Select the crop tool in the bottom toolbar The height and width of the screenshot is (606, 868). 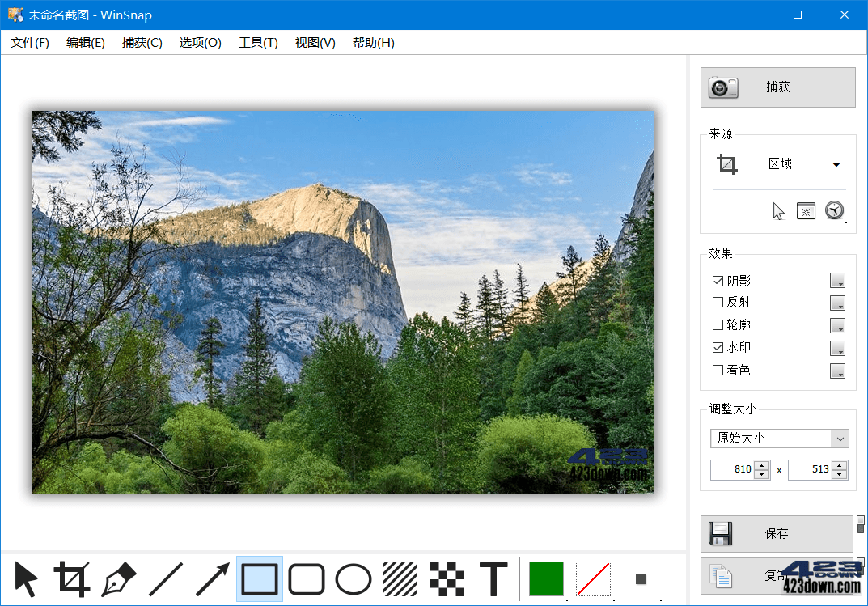72,579
